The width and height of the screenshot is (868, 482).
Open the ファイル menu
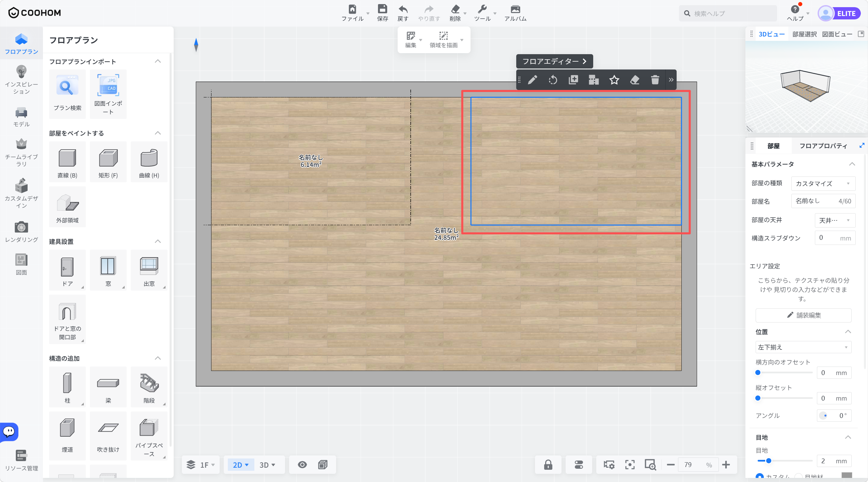(x=353, y=13)
